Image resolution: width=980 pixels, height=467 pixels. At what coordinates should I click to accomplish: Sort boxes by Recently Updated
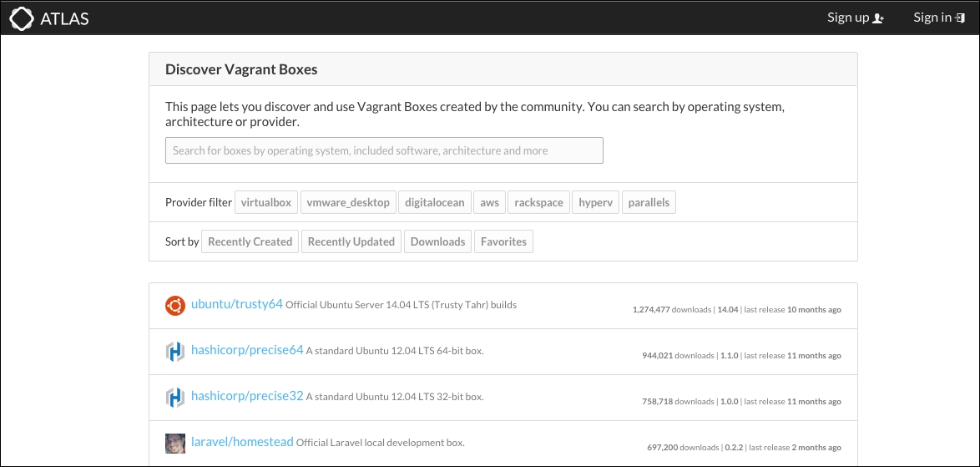click(351, 241)
